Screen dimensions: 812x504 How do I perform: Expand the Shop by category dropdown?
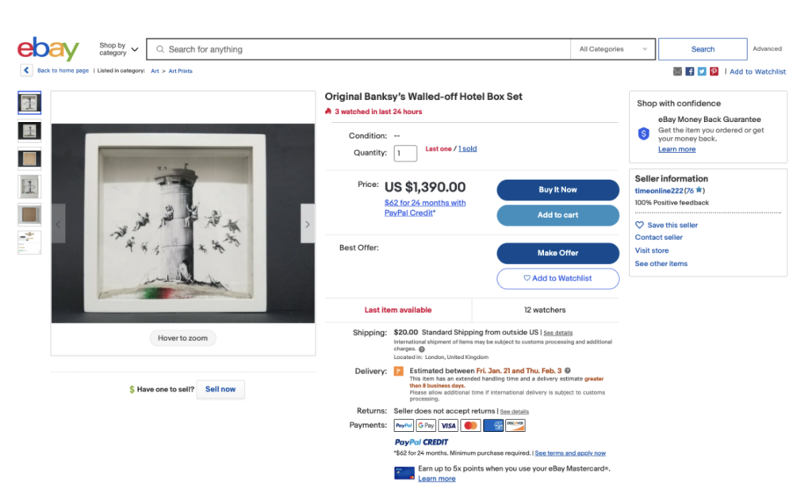[119, 49]
